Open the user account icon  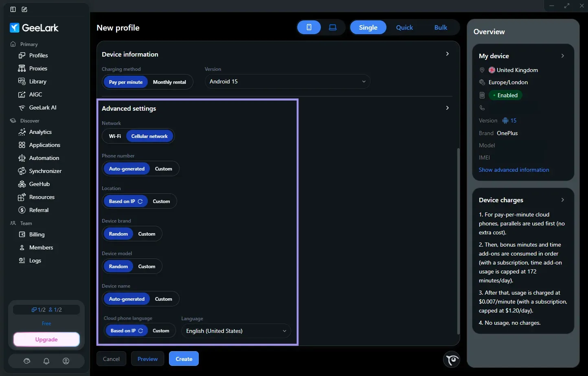(x=66, y=361)
